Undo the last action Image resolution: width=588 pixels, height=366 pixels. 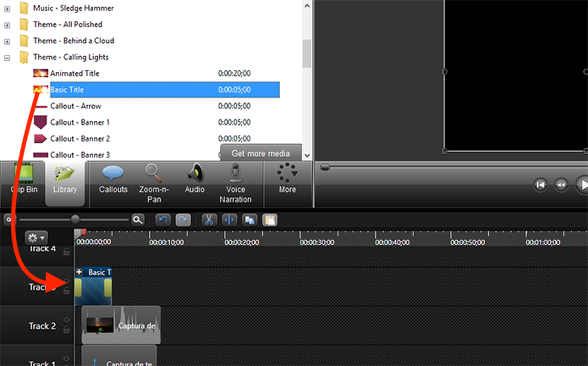162,220
